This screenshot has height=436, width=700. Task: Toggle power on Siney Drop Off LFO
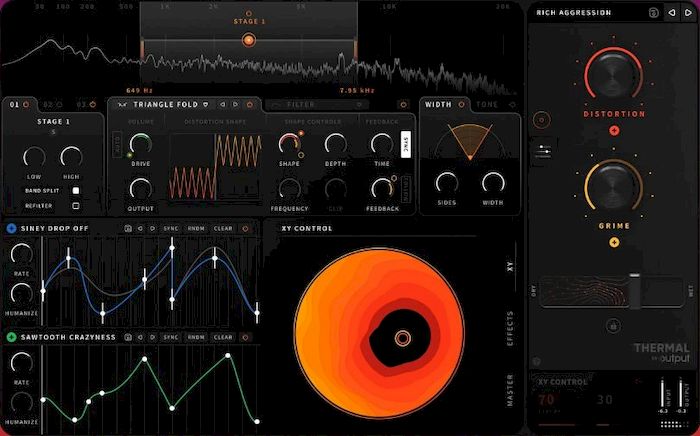click(245, 228)
